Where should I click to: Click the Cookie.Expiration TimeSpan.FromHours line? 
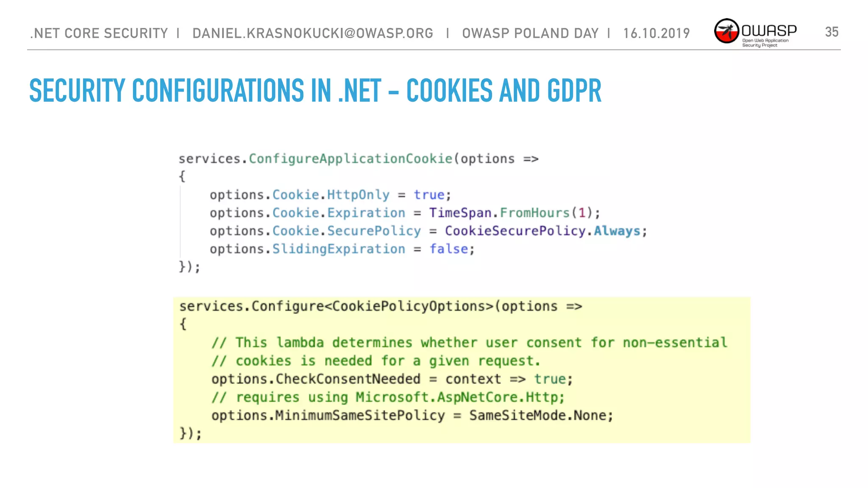405,213
